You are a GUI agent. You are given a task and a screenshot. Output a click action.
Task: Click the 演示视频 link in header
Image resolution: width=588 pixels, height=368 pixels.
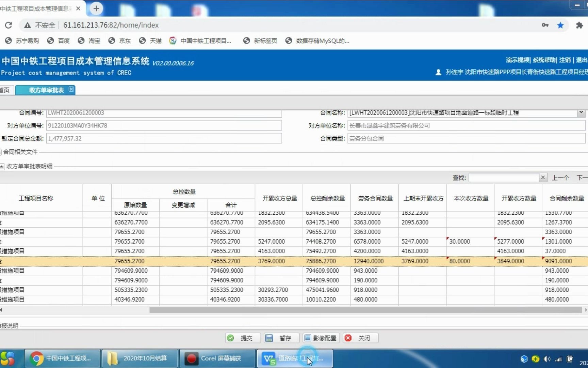pos(518,60)
